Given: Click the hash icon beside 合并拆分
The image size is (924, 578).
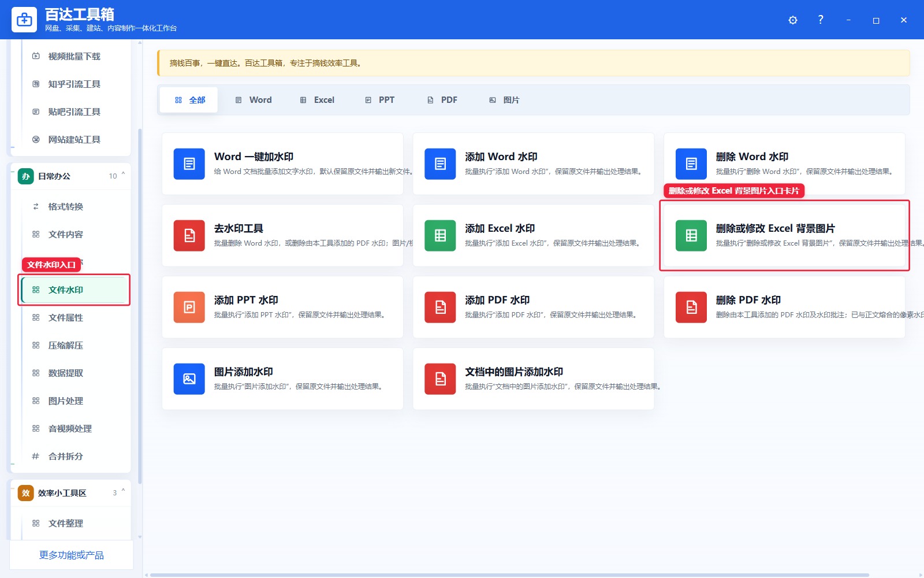Looking at the screenshot, I should coord(36,456).
